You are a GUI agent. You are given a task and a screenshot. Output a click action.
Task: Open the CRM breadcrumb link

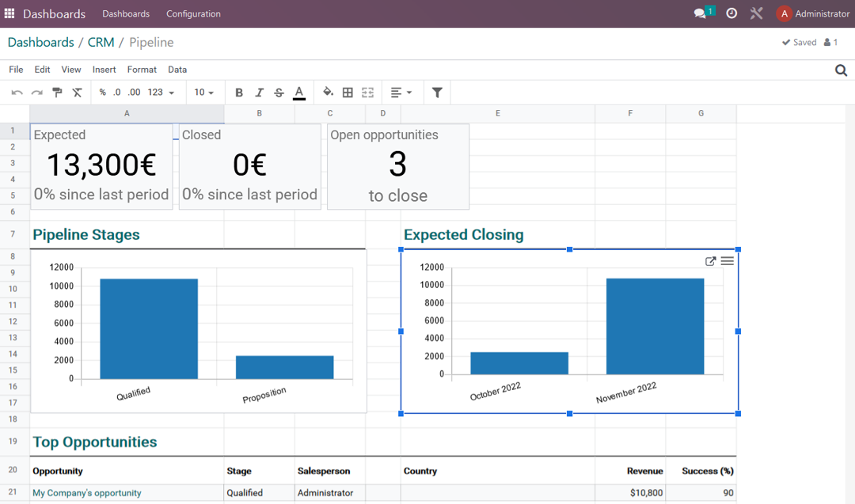(x=101, y=42)
